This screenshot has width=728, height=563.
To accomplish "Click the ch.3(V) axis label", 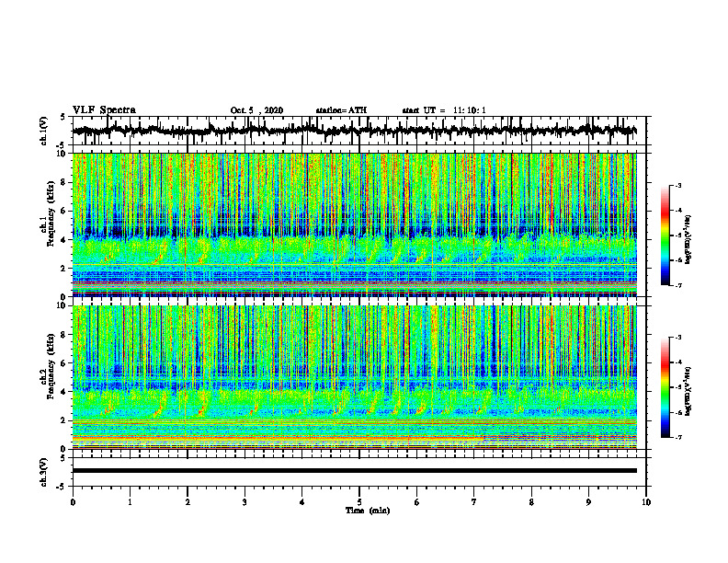I will [44, 472].
